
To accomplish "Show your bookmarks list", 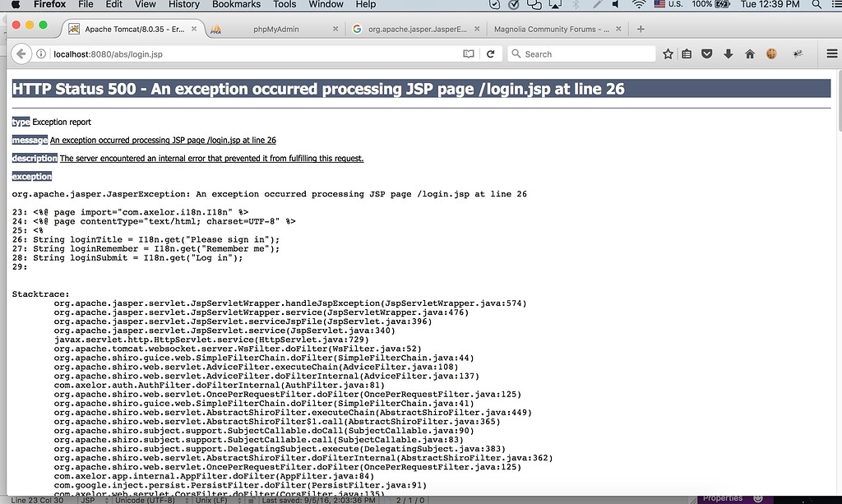I will point(687,54).
